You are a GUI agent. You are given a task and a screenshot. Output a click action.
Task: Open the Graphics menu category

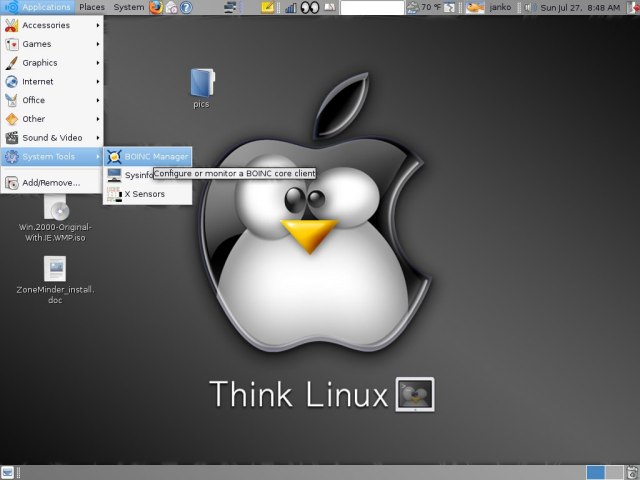(52, 63)
